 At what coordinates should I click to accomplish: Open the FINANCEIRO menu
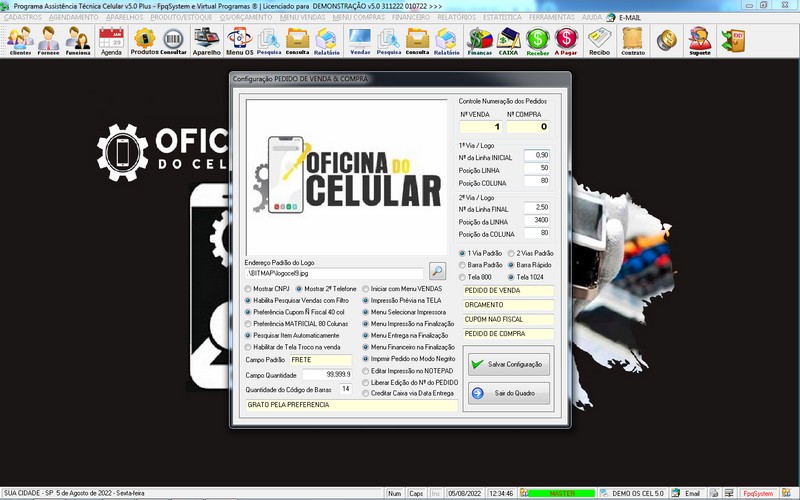[411, 17]
